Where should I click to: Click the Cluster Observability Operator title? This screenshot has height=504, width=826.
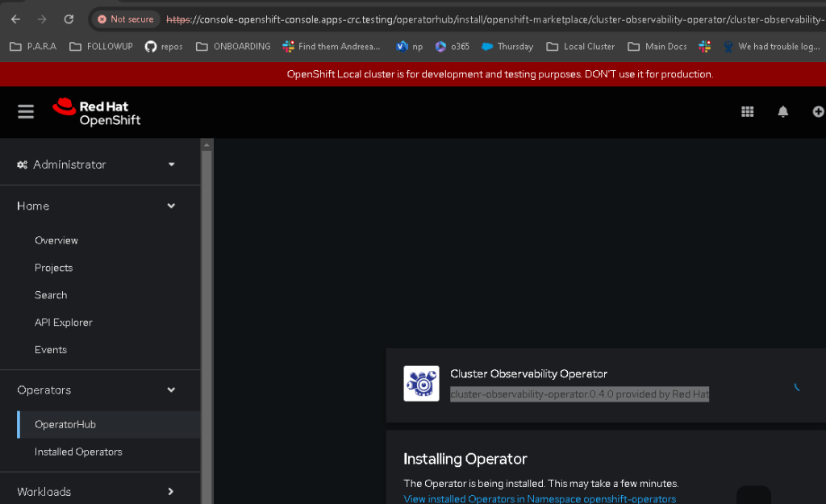tap(528, 373)
